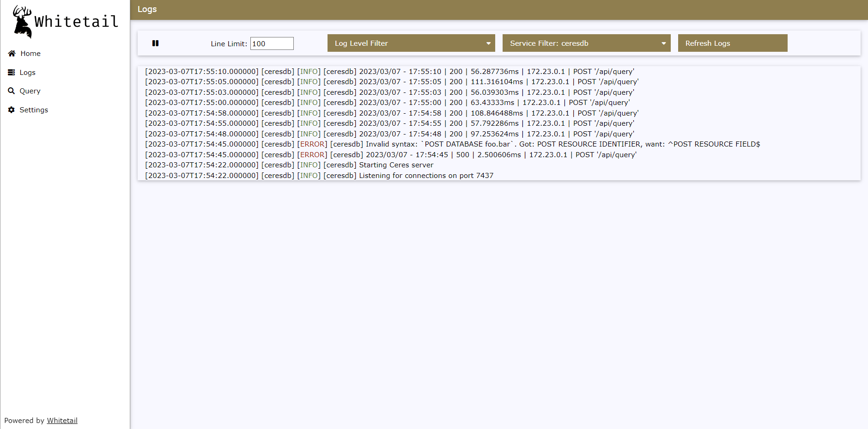The width and height of the screenshot is (868, 429).
Task: Focus the Line Limit input field
Action: [272, 43]
